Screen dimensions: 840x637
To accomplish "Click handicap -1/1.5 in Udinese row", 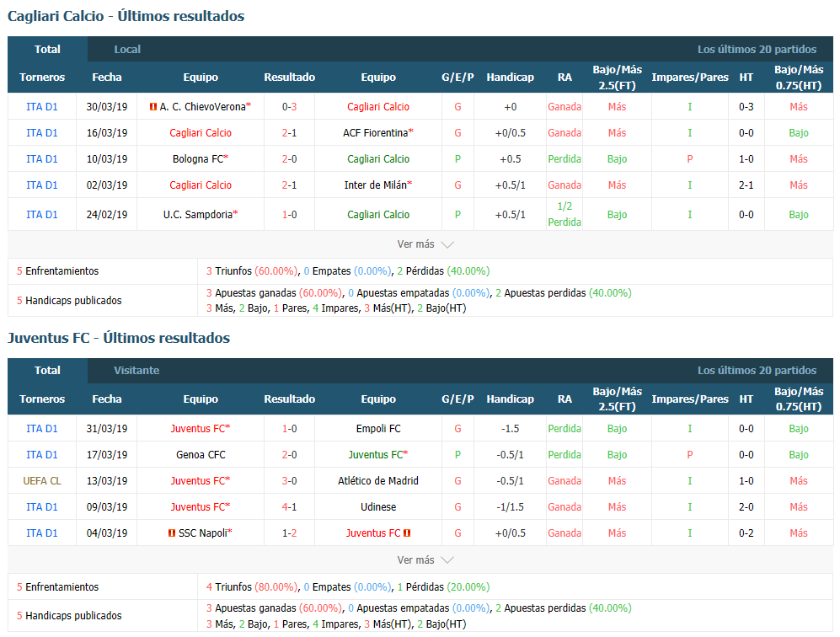I will [x=510, y=506].
